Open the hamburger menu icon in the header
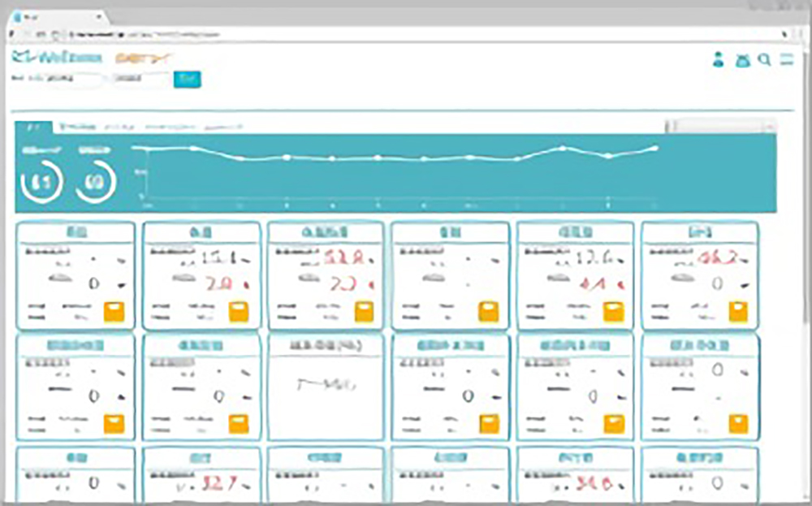Image resolution: width=812 pixels, height=506 pixels. click(787, 59)
